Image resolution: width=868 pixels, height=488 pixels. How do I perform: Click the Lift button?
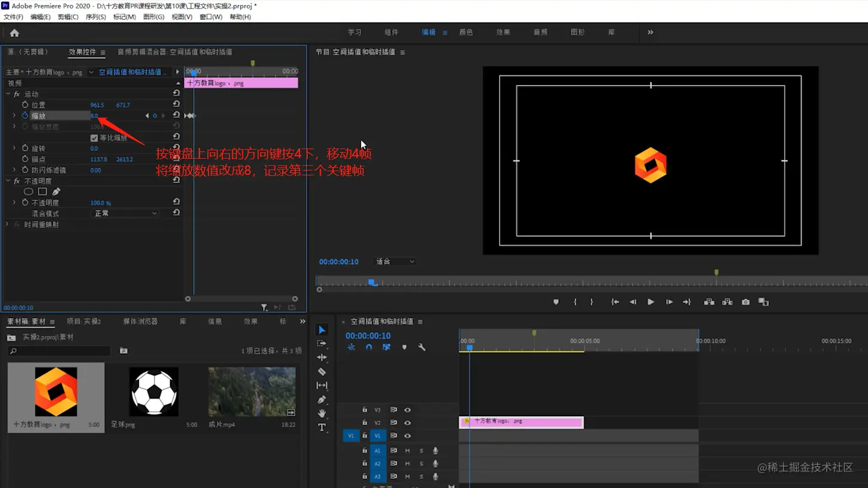point(709,302)
